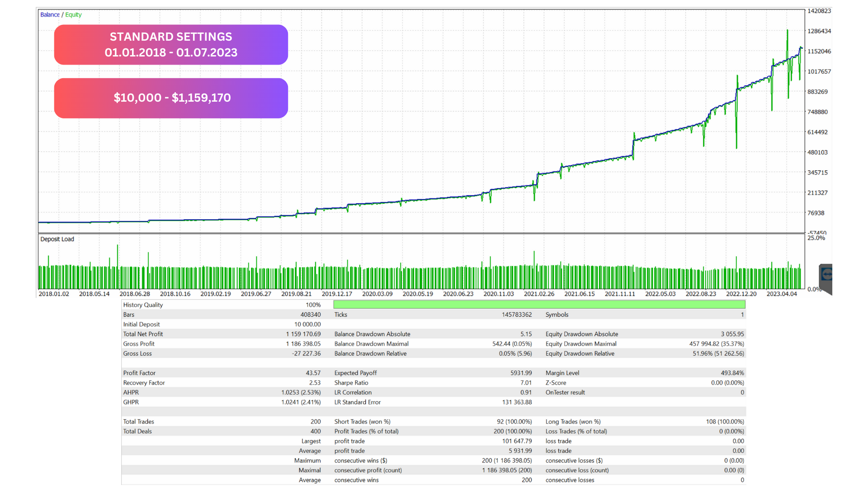The height and width of the screenshot is (488, 868).
Task: Select the Profit Factor value 43.57
Action: (x=313, y=373)
